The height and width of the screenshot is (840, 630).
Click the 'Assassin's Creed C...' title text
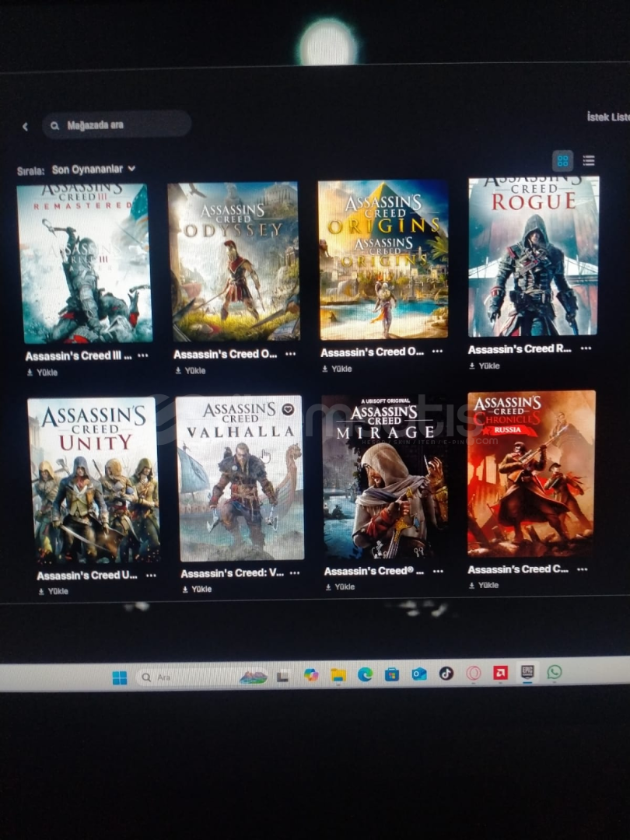[x=518, y=569]
